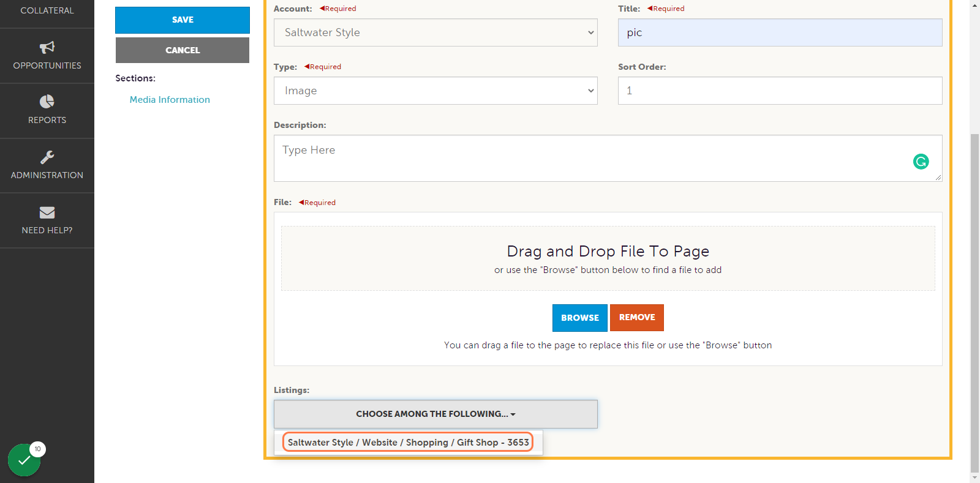Open Opportunities megaphone icon
This screenshot has width=980, height=483.
47,47
